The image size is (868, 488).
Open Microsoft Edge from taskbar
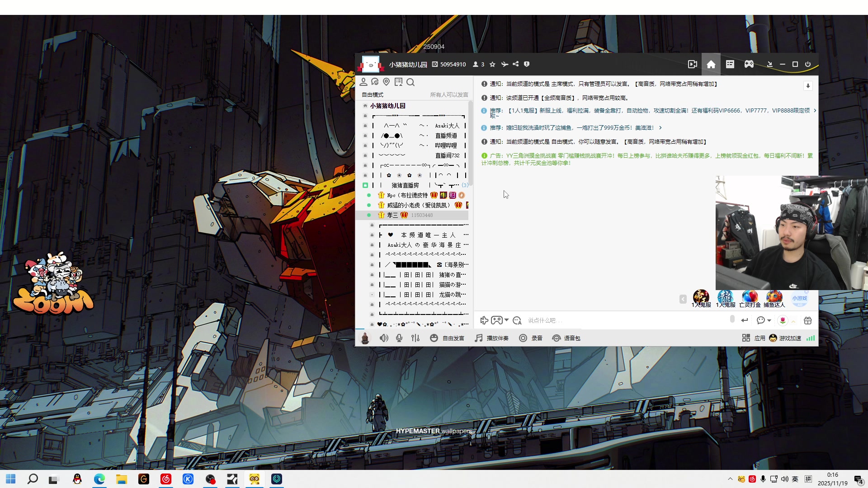99,479
